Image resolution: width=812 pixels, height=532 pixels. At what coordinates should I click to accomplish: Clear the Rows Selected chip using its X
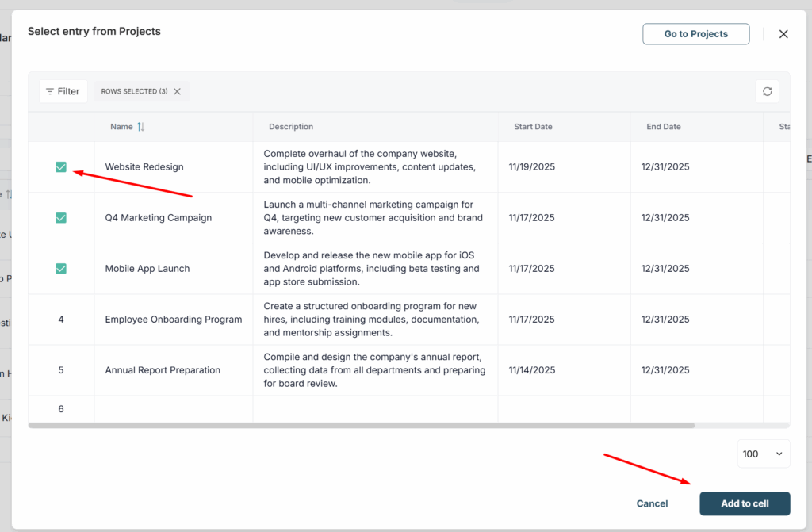tap(177, 91)
